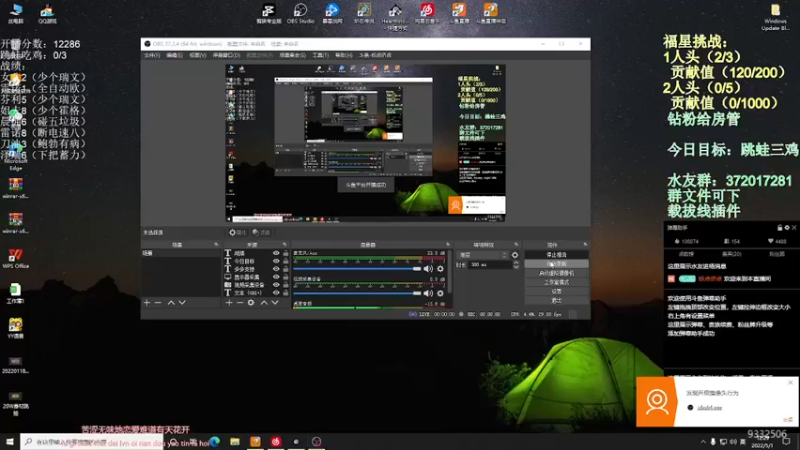Open WPS Office desktop icon
The height and width of the screenshot is (450, 800).
[x=15, y=259]
